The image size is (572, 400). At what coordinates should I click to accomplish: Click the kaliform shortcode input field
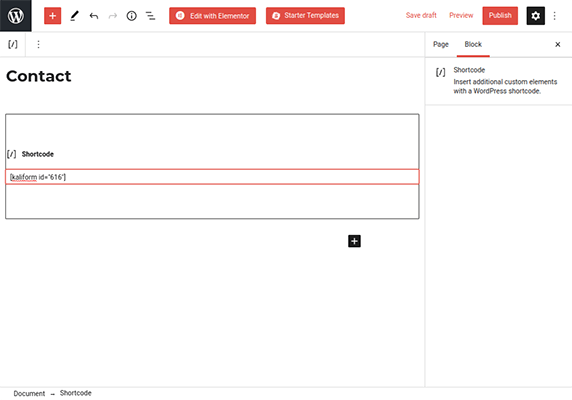pyautogui.click(x=212, y=177)
